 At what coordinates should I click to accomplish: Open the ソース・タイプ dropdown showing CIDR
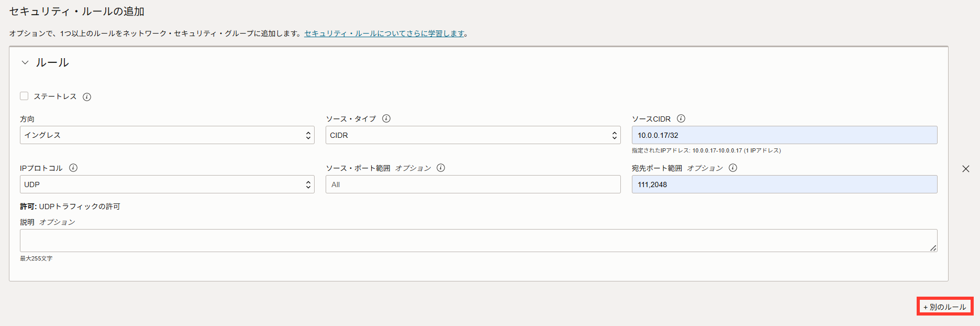click(x=473, y=135)
